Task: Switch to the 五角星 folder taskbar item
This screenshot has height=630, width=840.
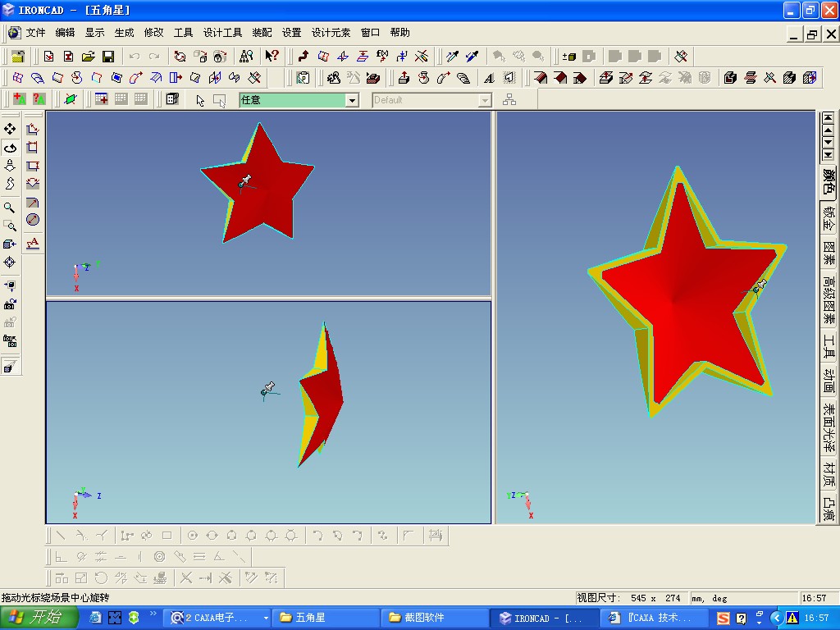Action: pos(325,618)
